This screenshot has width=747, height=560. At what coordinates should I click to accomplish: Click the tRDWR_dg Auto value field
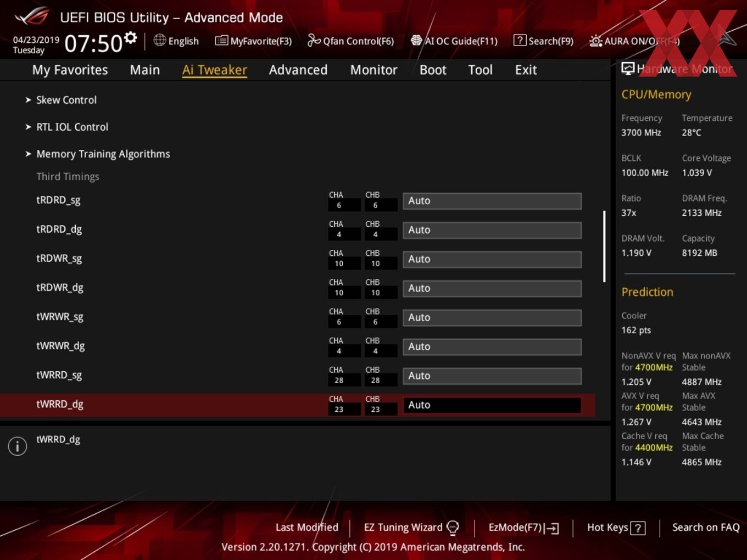(492, 288)
